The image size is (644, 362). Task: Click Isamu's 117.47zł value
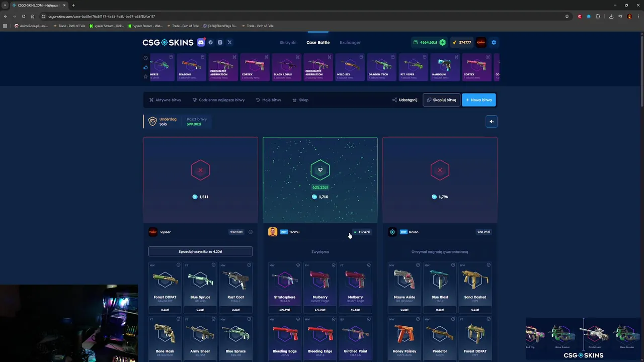362,232
